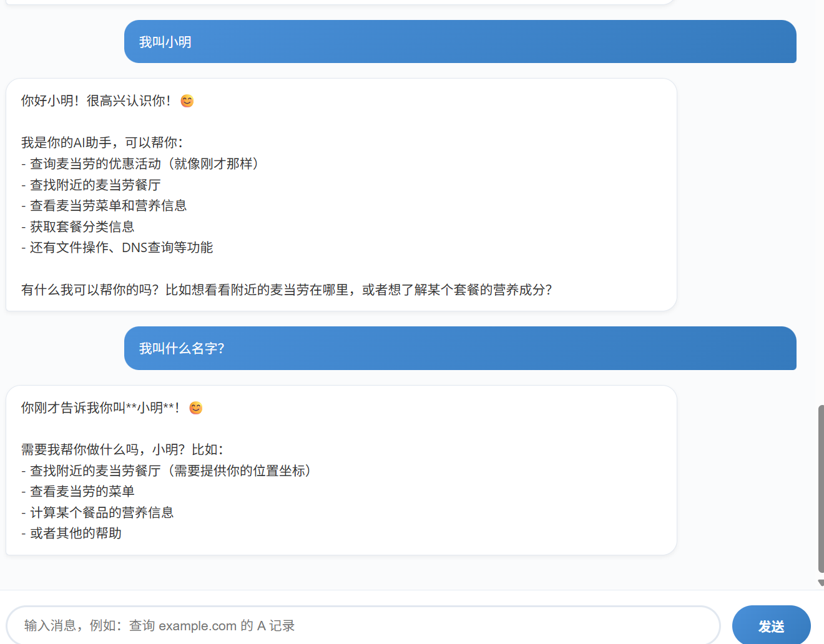Click the user message 我叫什么名字?
The width and height of the screenshot is (824, 644).
point(181,348)
